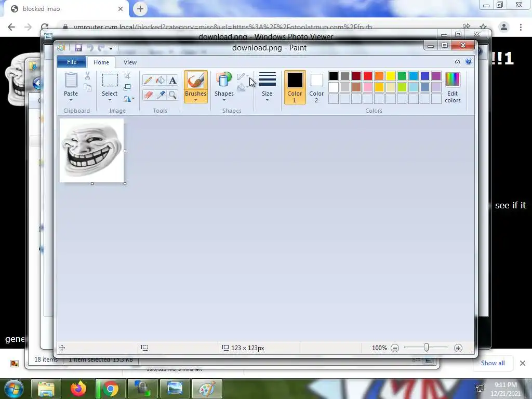
Task: Switch to the View ribbon tab
Action: (130, 62)
